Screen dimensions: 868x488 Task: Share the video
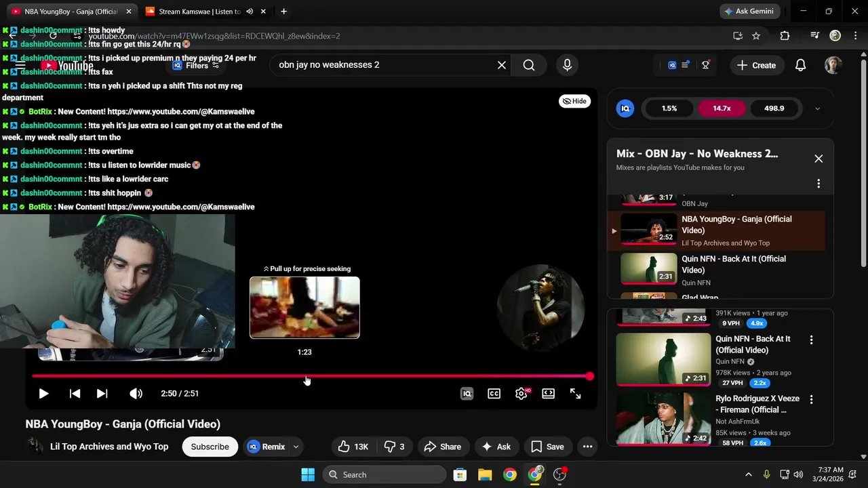(442, 447)
